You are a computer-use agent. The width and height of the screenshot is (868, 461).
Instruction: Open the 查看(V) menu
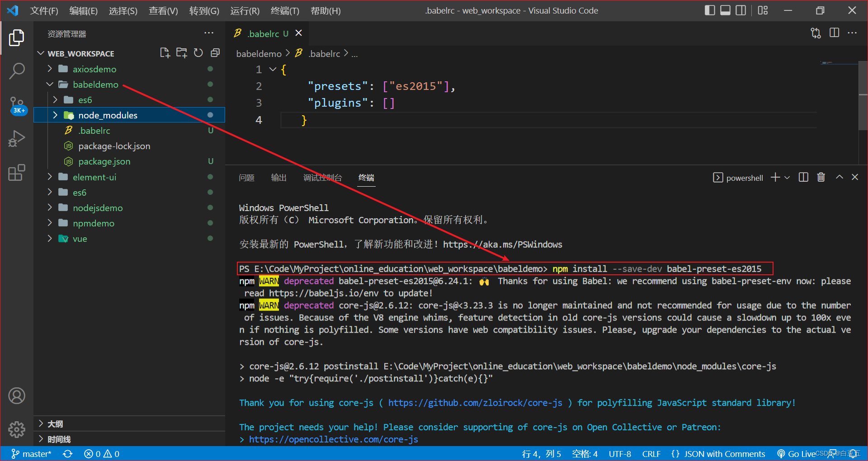(163, 10)
